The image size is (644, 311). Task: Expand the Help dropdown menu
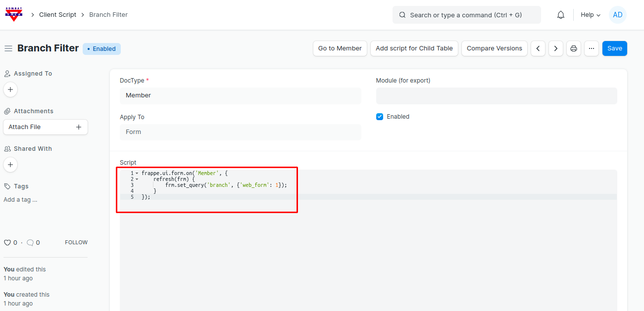[590, 15]
